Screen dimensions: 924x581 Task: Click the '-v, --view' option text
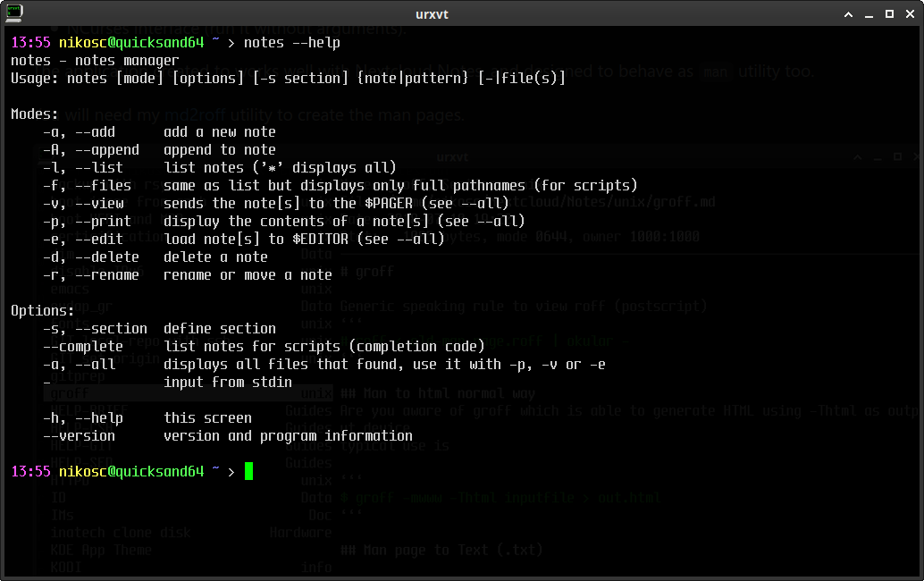(84, 204)
